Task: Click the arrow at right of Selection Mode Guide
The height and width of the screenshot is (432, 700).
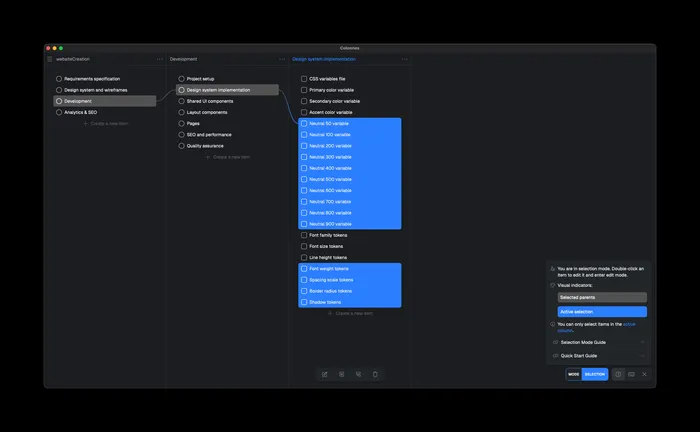Action: pyautogui.click(x=642, y=342)
